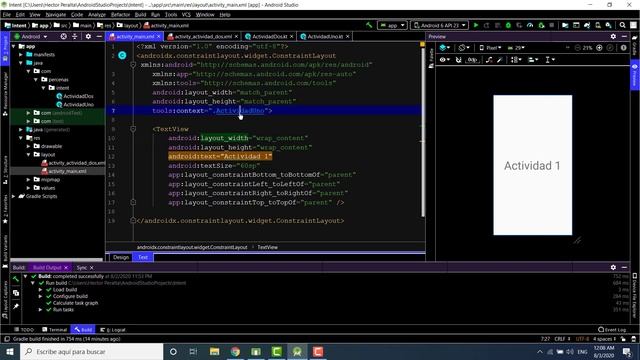Expand the drawable folder
Image resolution: width=640 pixels, height=360 pixels.
(29, 146)
